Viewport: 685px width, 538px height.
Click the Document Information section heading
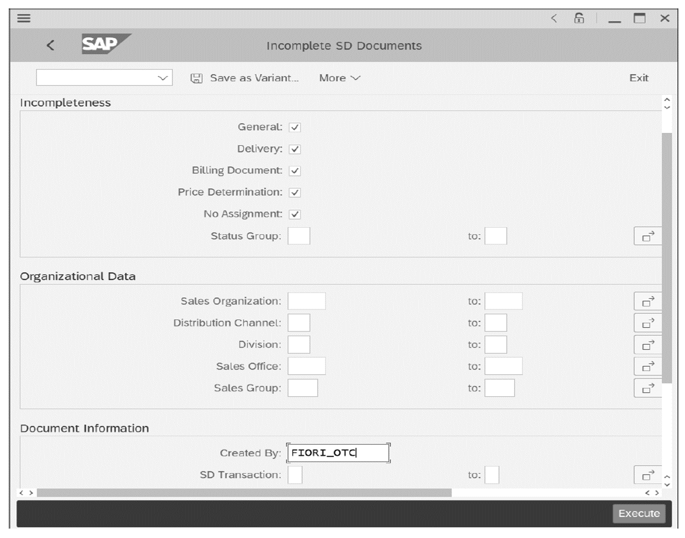pyautogui.click(x=84, y=428)
